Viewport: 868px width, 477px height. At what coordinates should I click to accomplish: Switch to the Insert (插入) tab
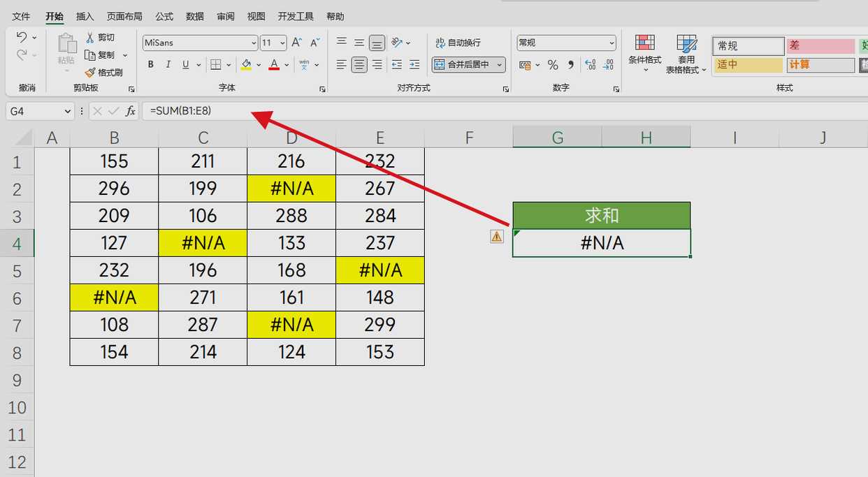click(x=85, y=16)
